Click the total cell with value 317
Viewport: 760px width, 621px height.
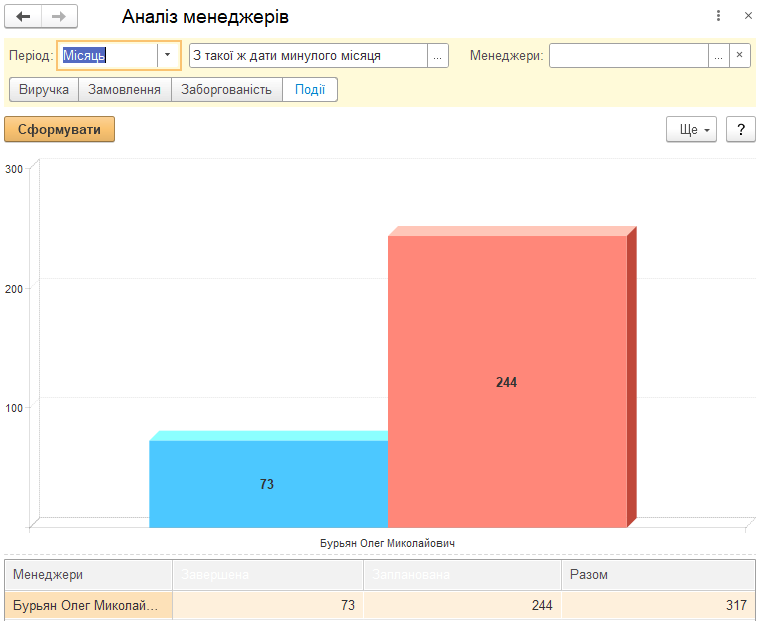pyautogui.click(x=659, y=605)
